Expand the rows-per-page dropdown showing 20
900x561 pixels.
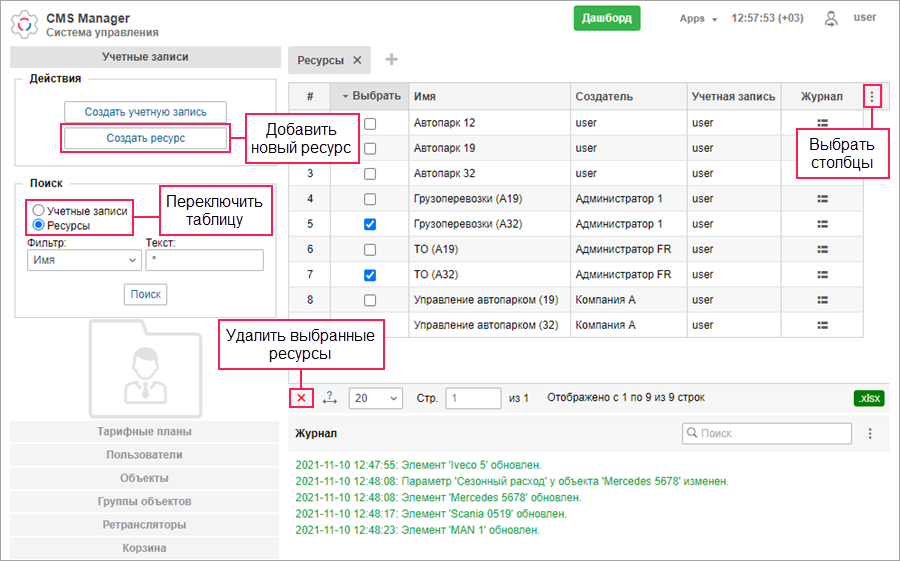pos(375,398)
